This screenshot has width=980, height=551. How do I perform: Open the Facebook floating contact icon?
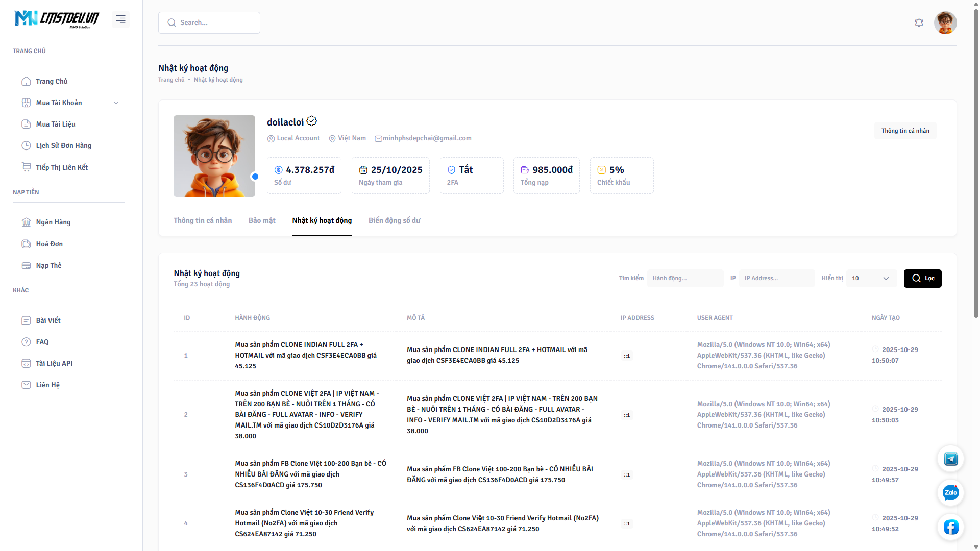(950, 527)
